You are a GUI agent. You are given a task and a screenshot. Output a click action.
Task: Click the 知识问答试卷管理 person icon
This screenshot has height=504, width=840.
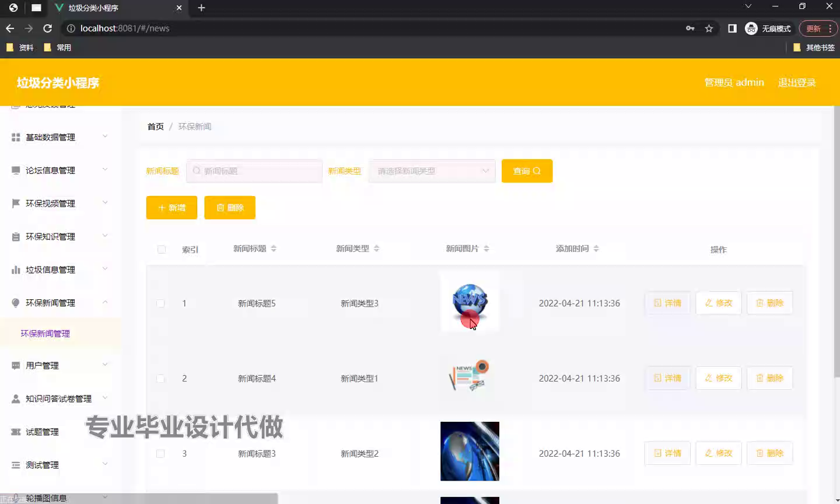point(16,399)
